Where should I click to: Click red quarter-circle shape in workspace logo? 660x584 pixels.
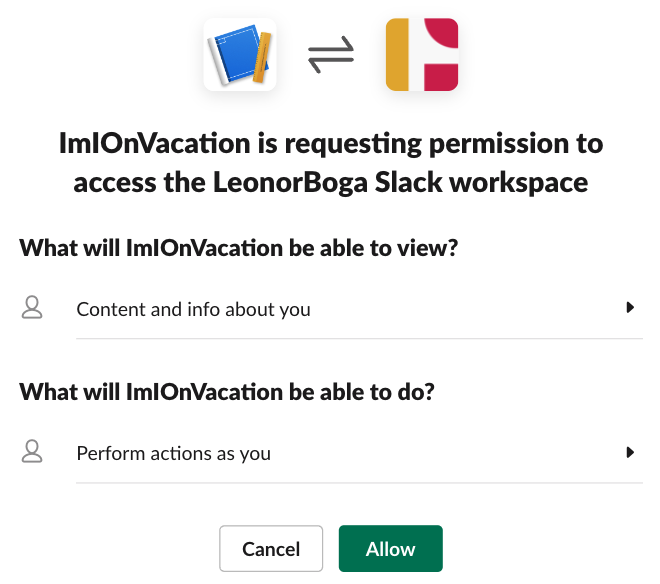click(x=441, y=33)
